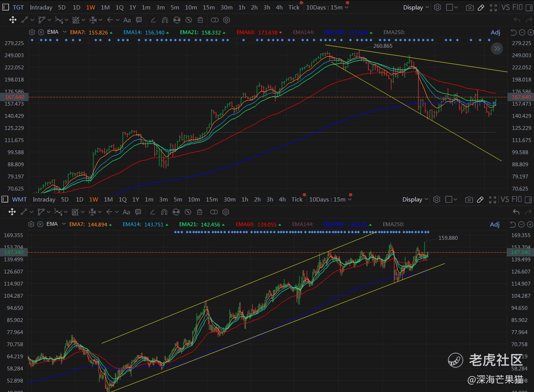Screen dimensions: 534x392
Task: Open the layout square dropdown in TGT header
Action: [452, 8]
